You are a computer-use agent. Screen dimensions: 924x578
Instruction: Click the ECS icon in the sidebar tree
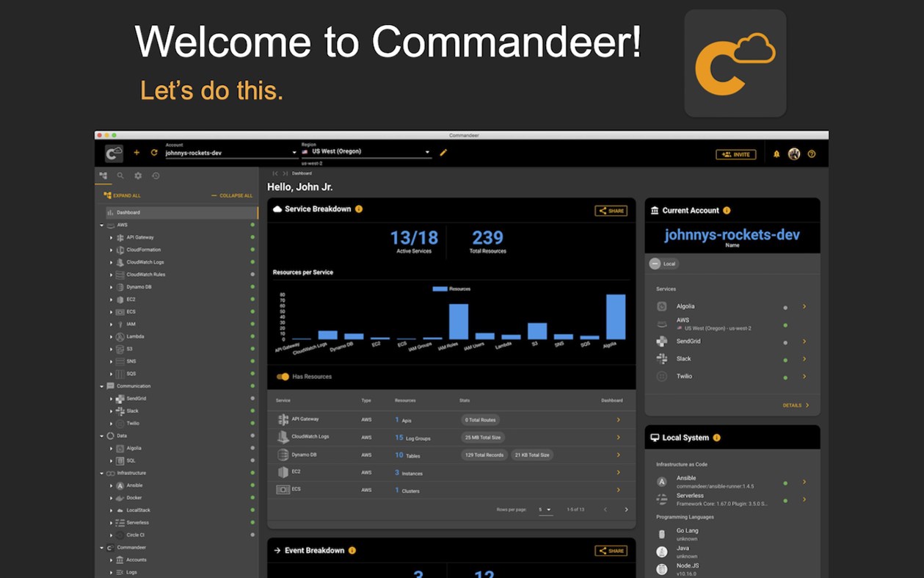(120, 311)
